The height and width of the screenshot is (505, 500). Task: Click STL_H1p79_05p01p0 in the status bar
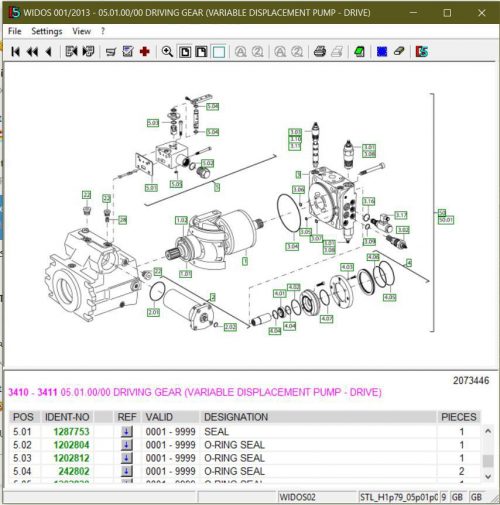[399, 497]
